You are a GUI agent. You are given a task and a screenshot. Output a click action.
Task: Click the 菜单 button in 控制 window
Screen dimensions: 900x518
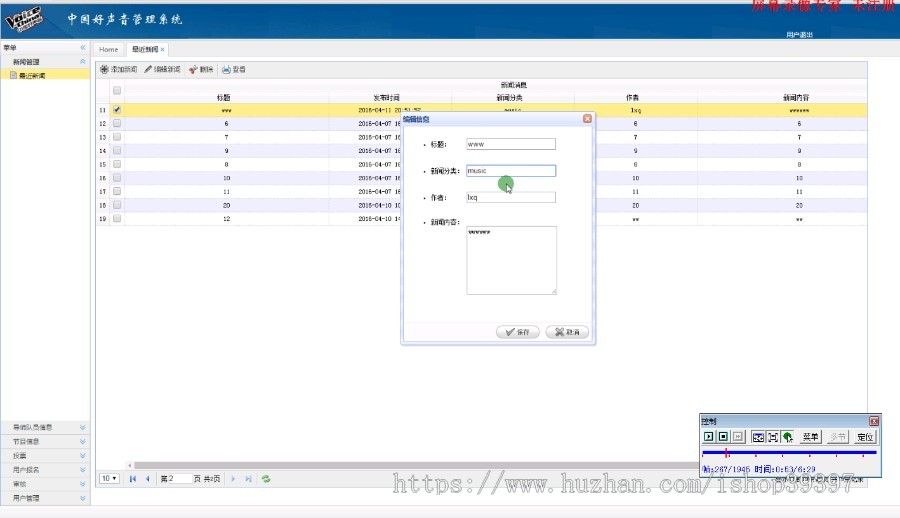[810, 437]
